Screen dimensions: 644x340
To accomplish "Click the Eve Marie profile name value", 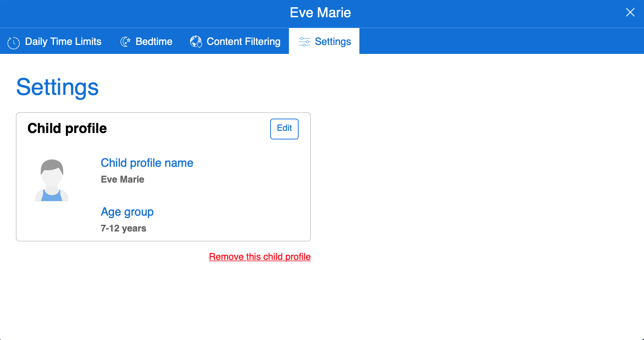I will click(x=122, y=179).
